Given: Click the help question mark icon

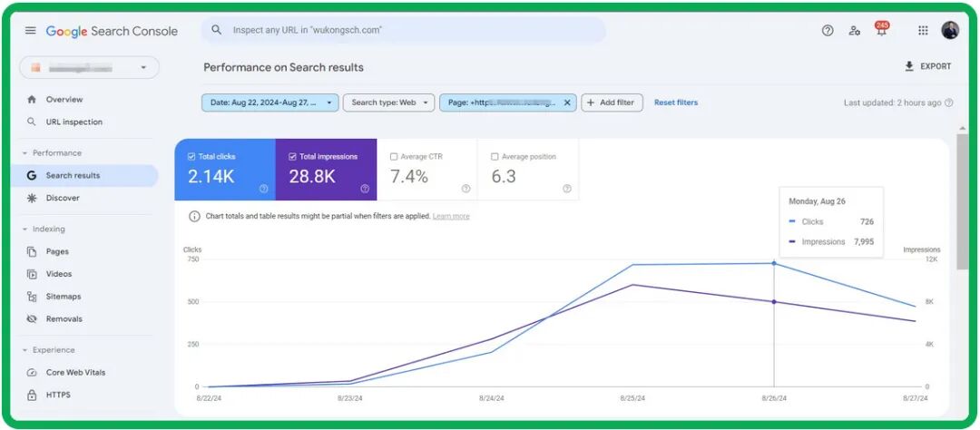Looking at the screenshot, I should [x=828, y=30].
